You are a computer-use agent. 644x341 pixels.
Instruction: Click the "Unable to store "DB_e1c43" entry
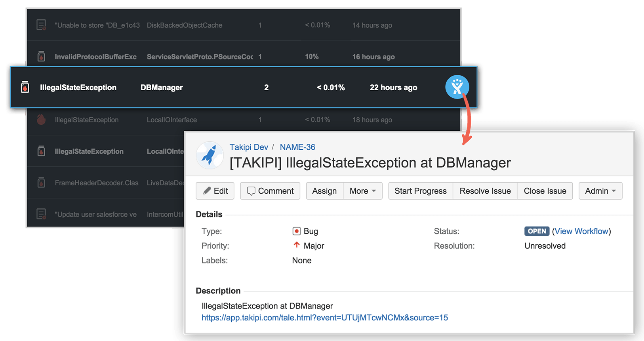coord(97,25)
